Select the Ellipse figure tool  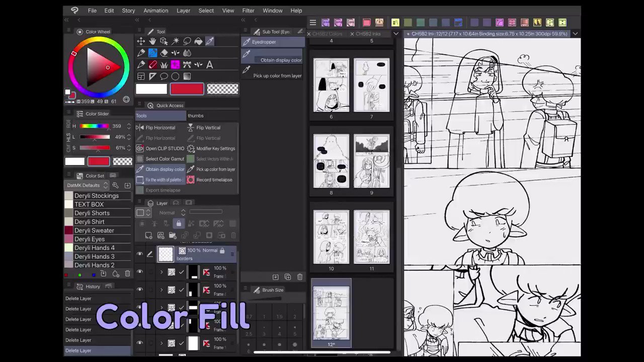point(176,76)
